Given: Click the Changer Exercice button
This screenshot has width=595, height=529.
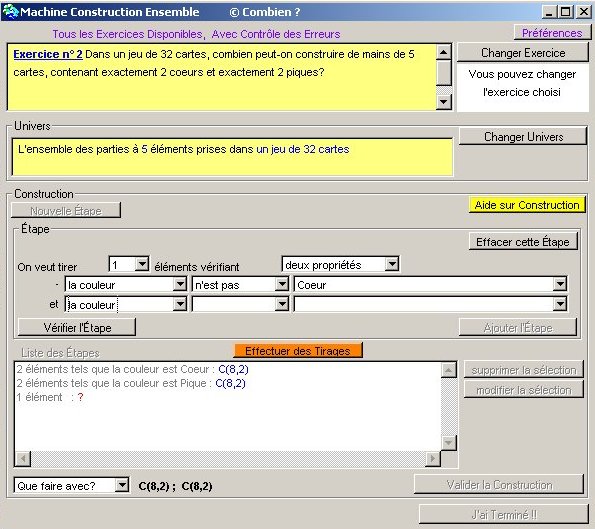Looking at the screenshot, I should [x=523, y=53].
